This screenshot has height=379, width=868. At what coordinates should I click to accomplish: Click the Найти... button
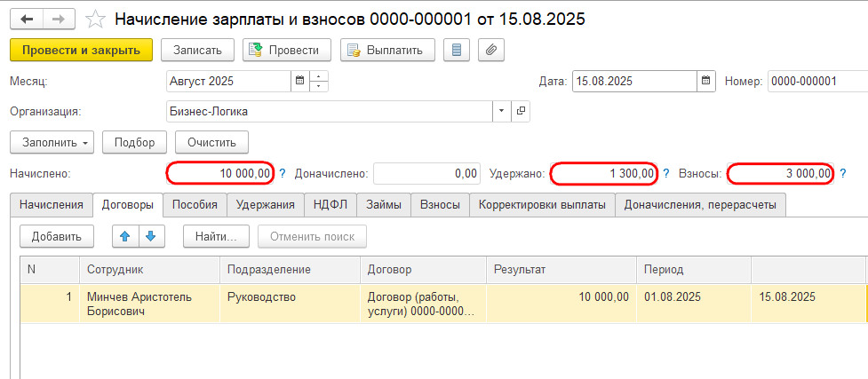pos(216,236)
